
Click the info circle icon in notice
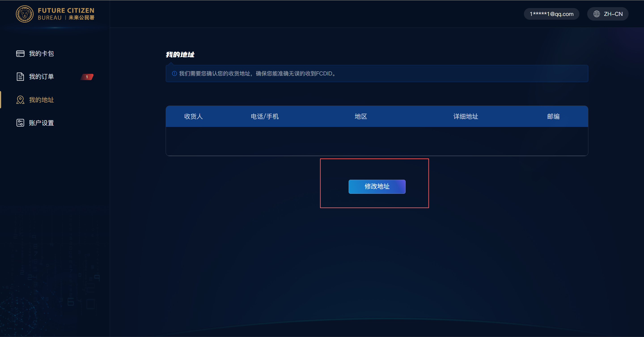[174, 74]
